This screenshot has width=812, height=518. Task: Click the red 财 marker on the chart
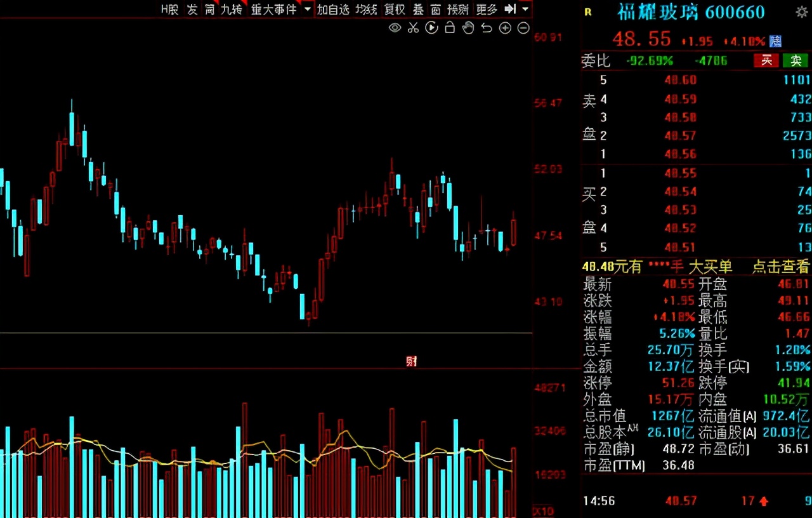[411, 361]
